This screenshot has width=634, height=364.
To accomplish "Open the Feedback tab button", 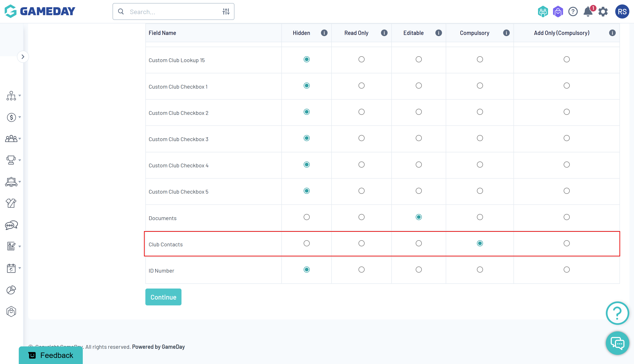I will point(51,355).
